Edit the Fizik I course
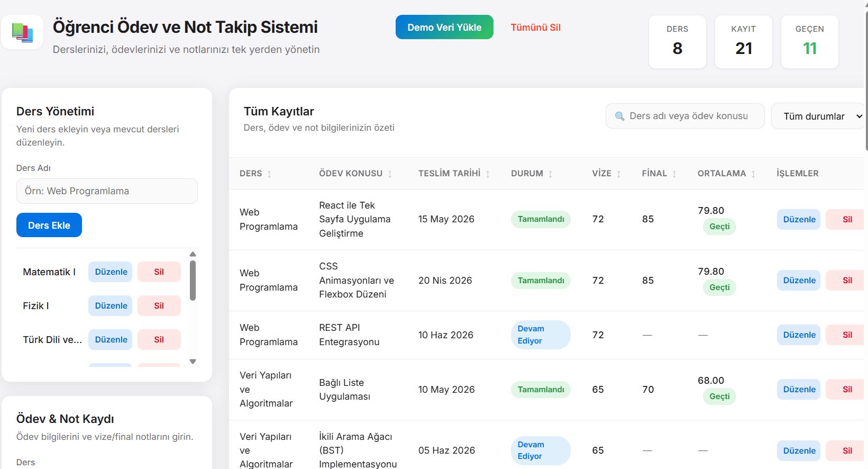The width and height of the screenshot is (868, 469). pos(111,305)
